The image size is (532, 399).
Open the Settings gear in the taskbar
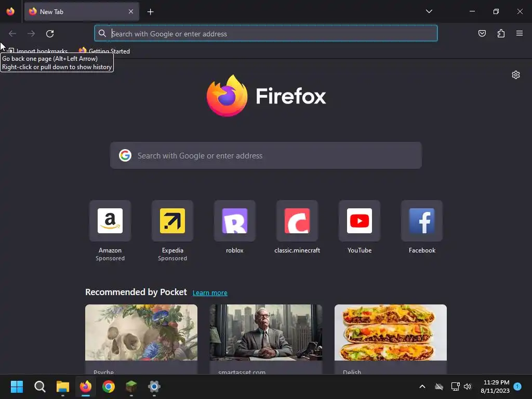pos(154,387)
